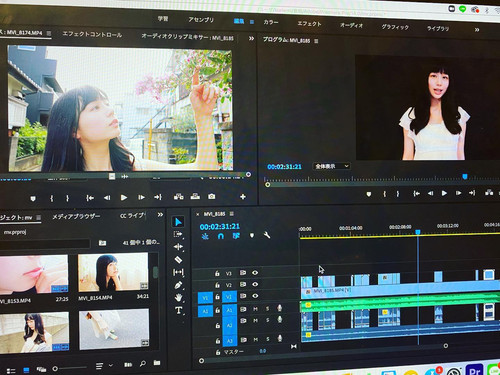
Task: Open MVI_8185 timeline panel menu
Action: (x=232, y=213)
